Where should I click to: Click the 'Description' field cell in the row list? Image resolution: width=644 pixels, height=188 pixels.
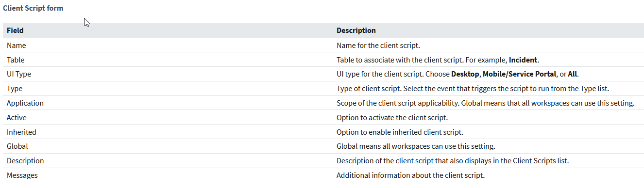(25, 161)
